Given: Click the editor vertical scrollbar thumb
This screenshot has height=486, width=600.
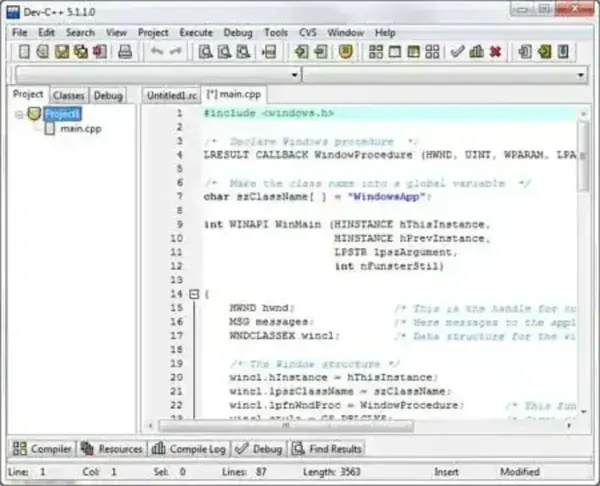Looking at the screenshot, I should point(583,156).
